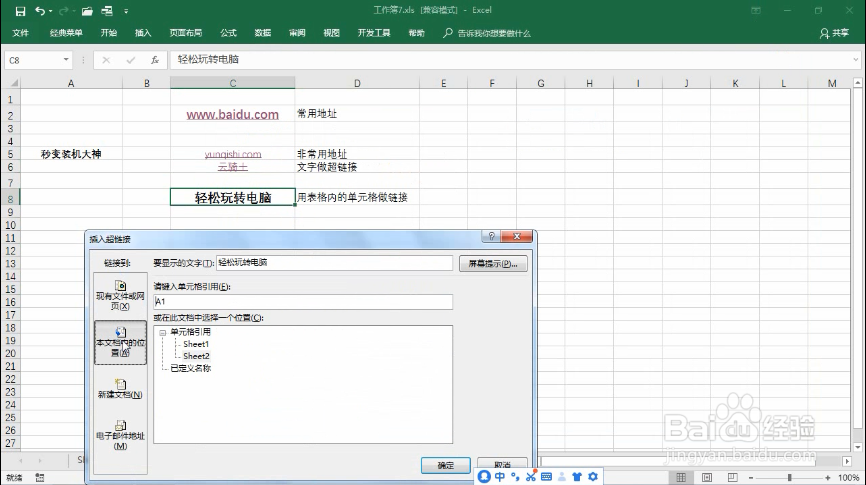Click the 确定 OK button
The width and height of the screenshot is (866, 485).
pos(446,466)
